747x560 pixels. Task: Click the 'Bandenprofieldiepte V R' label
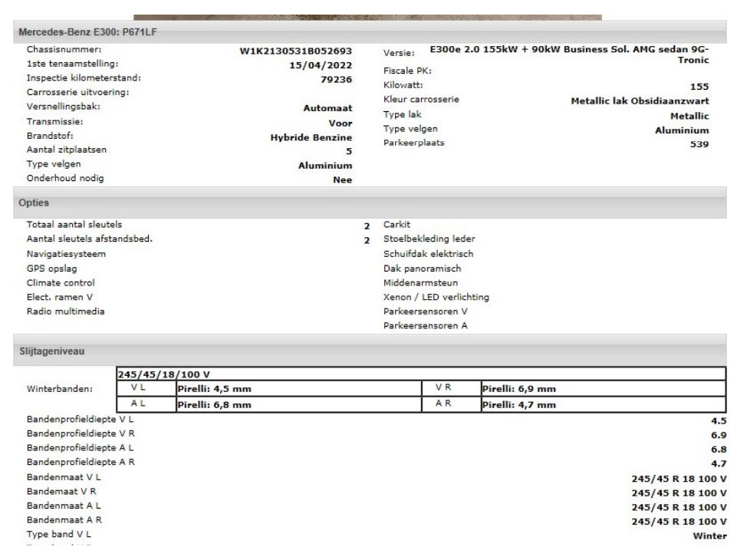81,433
